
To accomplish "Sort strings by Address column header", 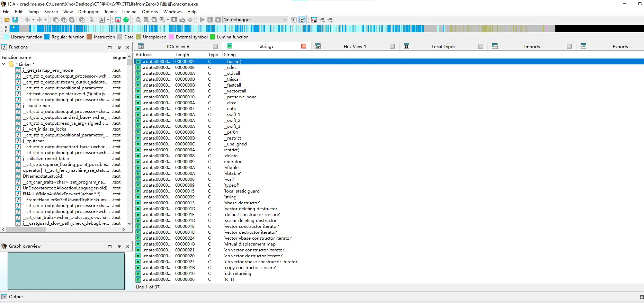I will click(x=154, y=55).
